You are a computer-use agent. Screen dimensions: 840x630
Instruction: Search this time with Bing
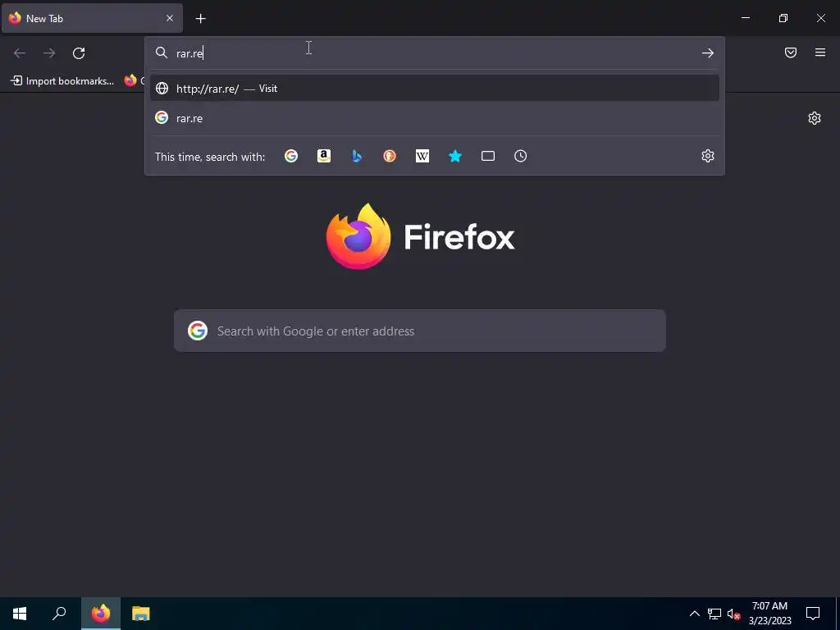pyautogui.click(x=357, y=156)
